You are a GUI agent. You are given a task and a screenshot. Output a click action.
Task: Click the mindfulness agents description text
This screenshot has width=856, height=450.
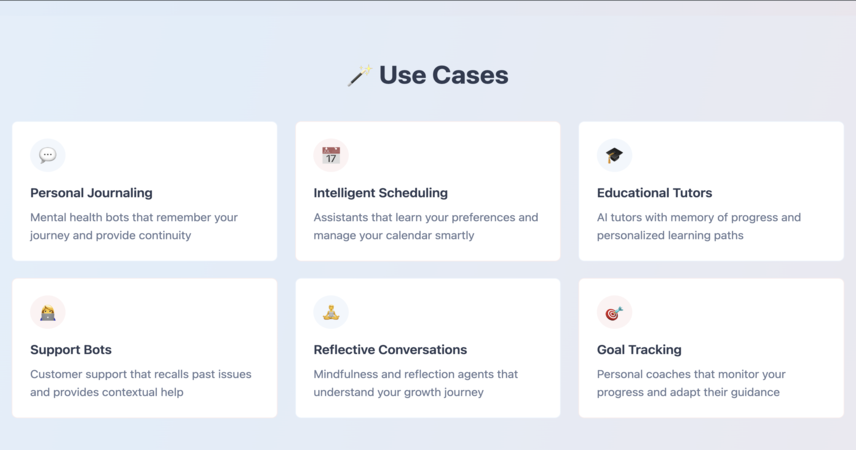pyautogui.click(x=415, y=383)
